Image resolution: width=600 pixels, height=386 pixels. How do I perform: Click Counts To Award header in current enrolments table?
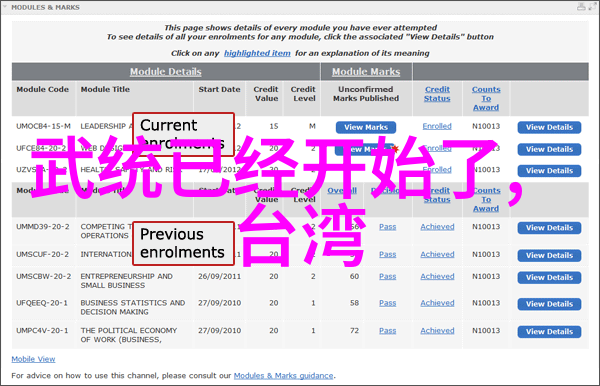486,98
